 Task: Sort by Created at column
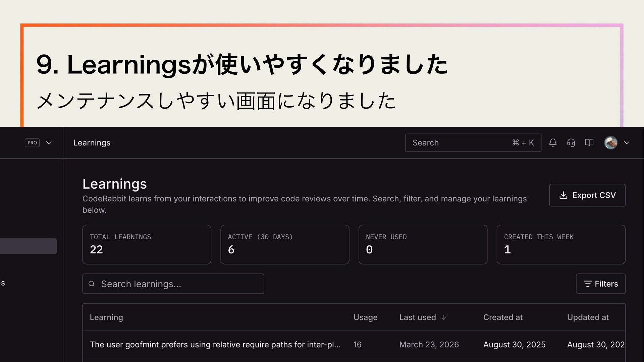tap(503, 317)
